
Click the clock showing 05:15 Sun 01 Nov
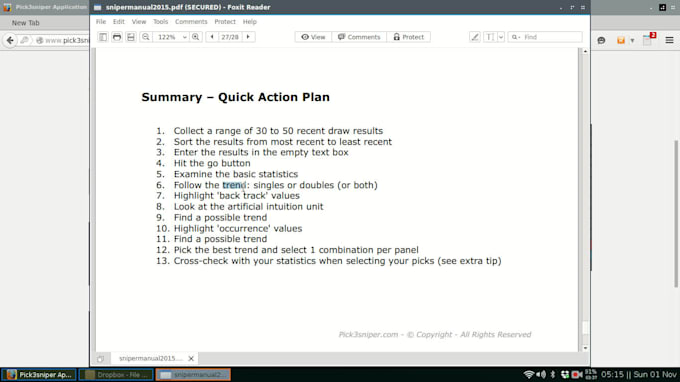pyautogui.click(x=638, y=374)
